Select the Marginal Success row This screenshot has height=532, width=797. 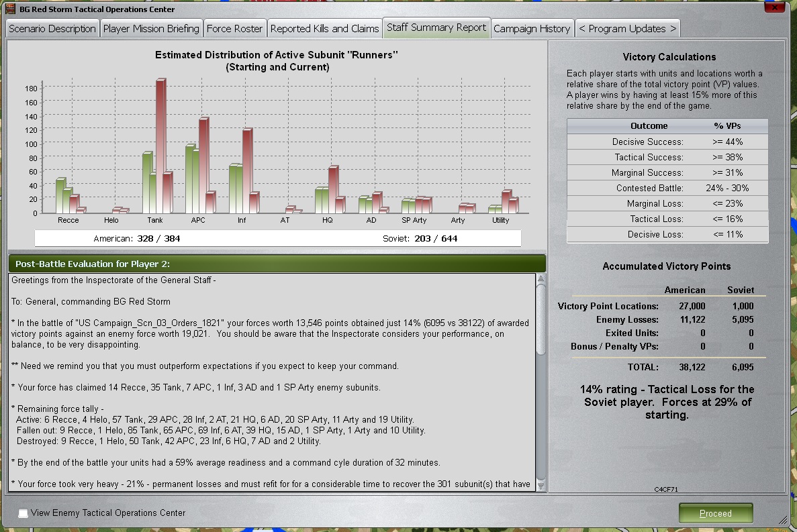pos(667,172)
